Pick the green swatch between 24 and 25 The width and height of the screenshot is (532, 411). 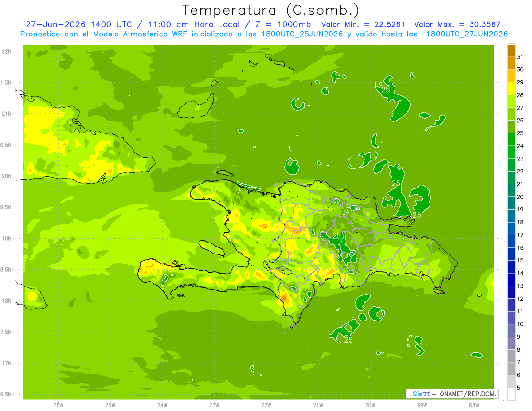(511, 139)
